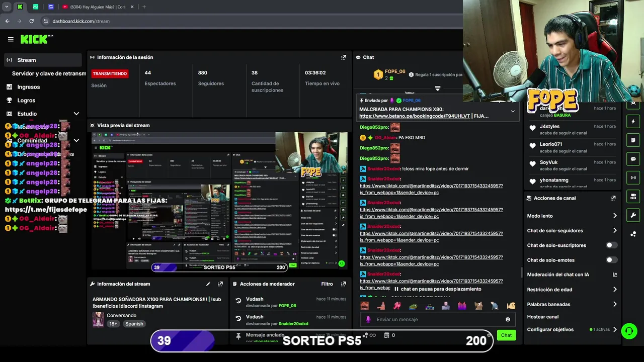This screenshot has width=644, height=362.
Task: Click the stream preview video thumbnail
Action: (219, 201)
